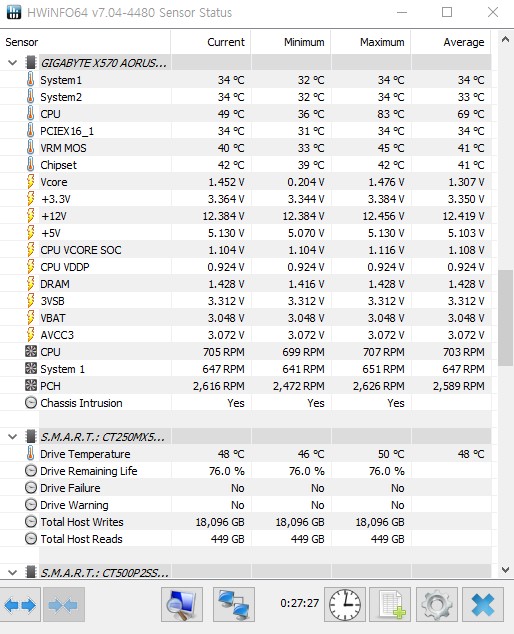Select the 3VSB voltage row
The height and width of the screenshot is (634, 514).
[245, 301]
